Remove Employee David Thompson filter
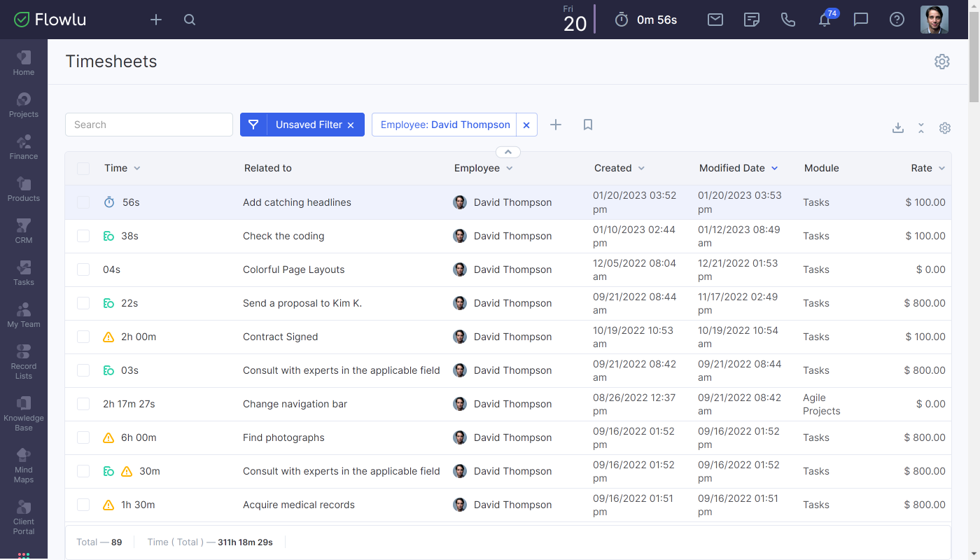Viewport: 980px width, 560px height. click(x=526, y=125)
